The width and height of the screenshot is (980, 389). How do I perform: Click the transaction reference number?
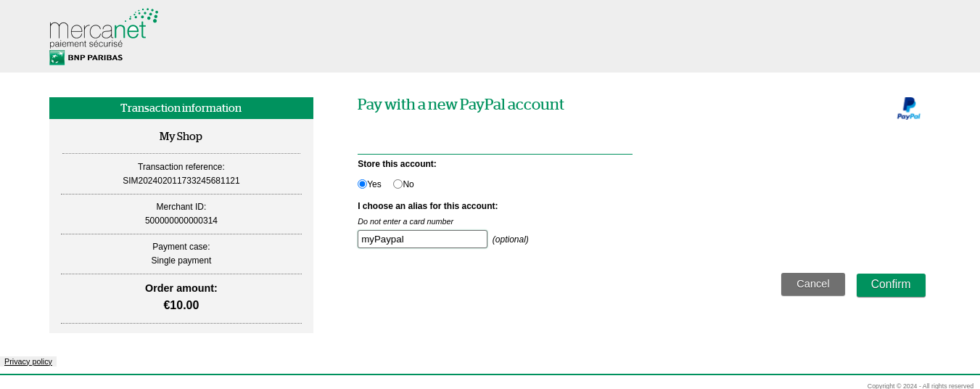point(181,181)
